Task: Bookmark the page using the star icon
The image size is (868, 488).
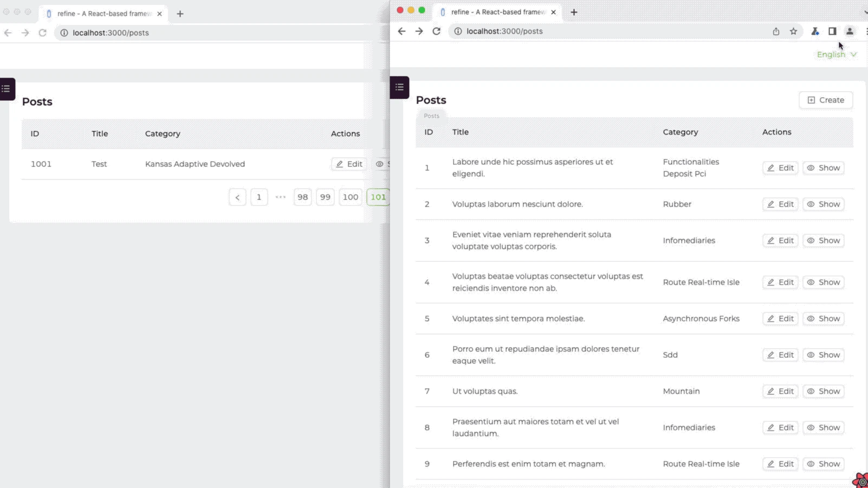Action: (794, 31)
